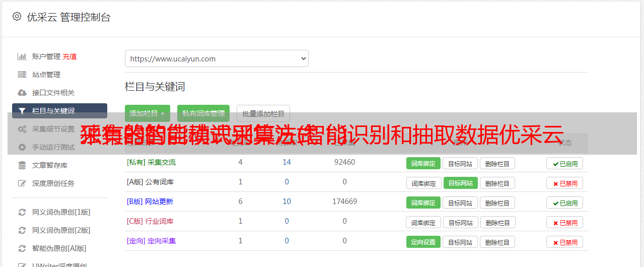Toggle 已禁用 status for 行业词库
The width and height of the screenshot is (644, 267).
click(x=565, y=222)
